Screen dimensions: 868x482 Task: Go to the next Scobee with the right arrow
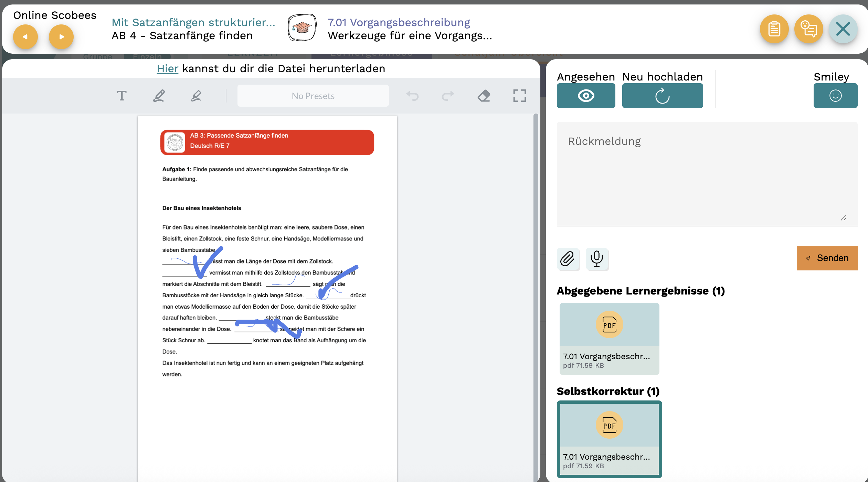pyautogui.click(x=61, y=37)
